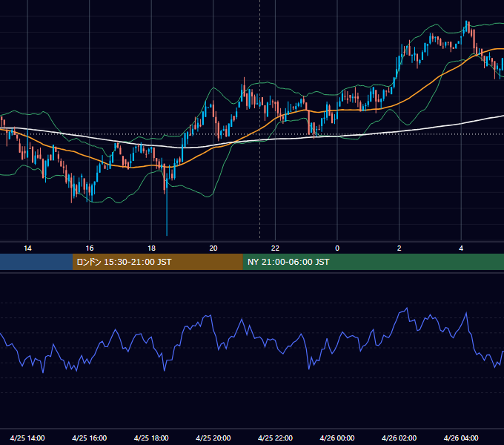Click the time axis label 20
Viewport: 504px width, 445px height.
point(213,248)
